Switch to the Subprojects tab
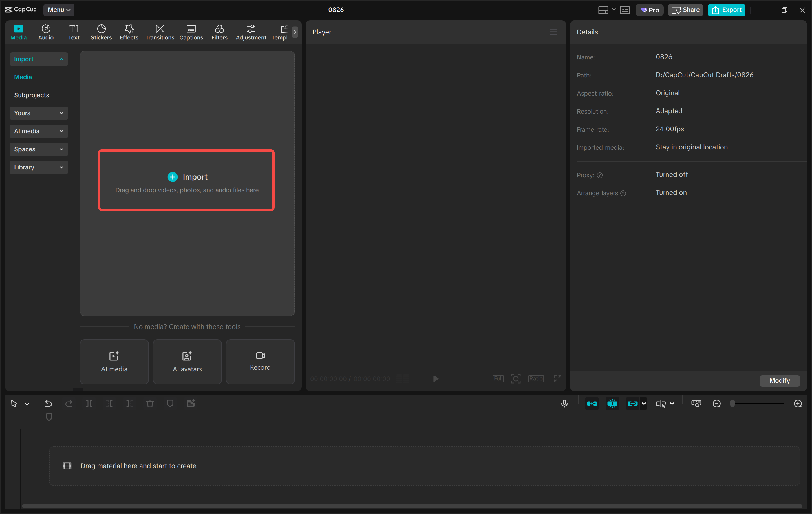Viewport: 812px width, 514px height. click(x=31, y=95)
